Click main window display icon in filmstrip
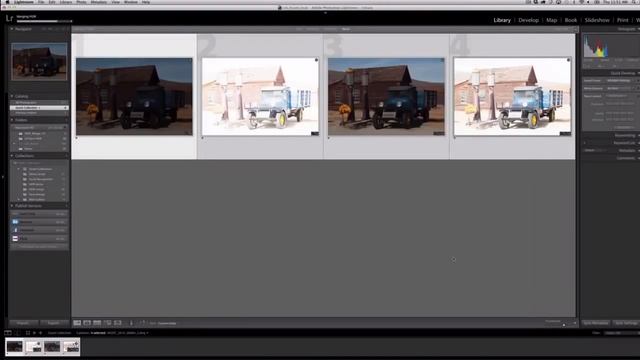Screen dimensions: 640x360 click(x=8, y=333)
